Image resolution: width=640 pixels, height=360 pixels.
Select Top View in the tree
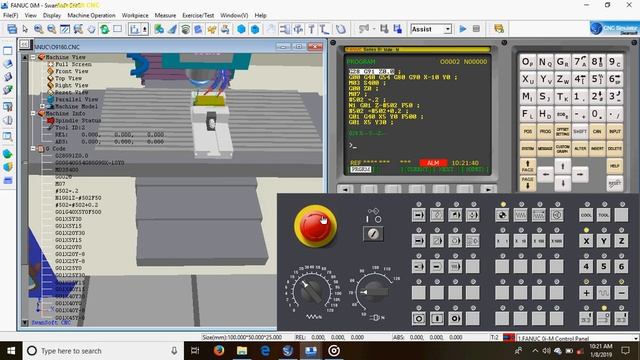68,78
